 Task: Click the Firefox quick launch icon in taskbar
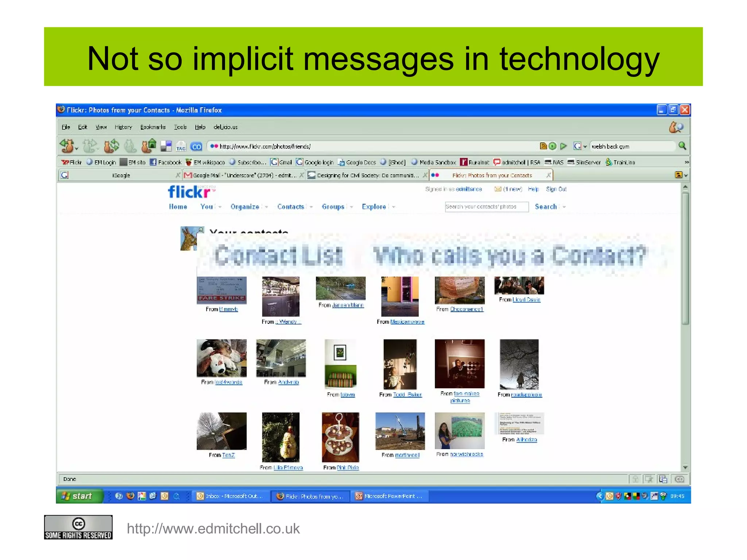click(x=130, y=496)
